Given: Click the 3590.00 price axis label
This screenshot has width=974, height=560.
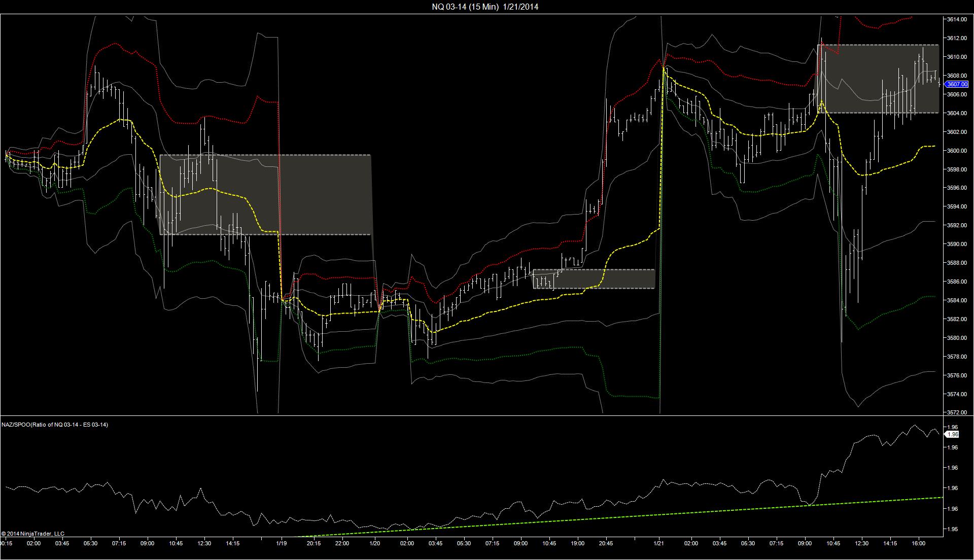Looking at the screenshot, I should (x=957, y=244).
